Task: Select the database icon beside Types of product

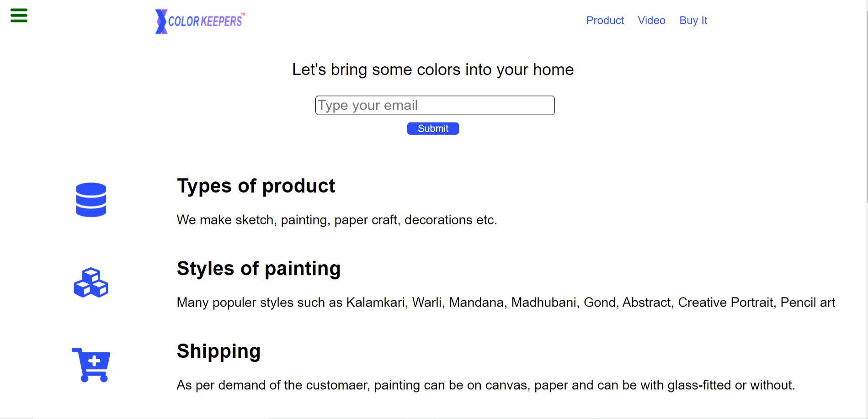Action: point(91,200)
